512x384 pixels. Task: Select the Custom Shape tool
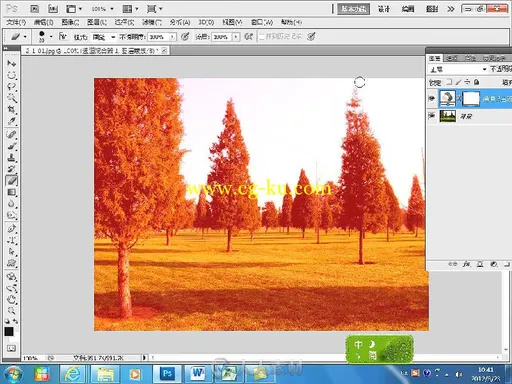pyautogui.click(x=12, y=263)
